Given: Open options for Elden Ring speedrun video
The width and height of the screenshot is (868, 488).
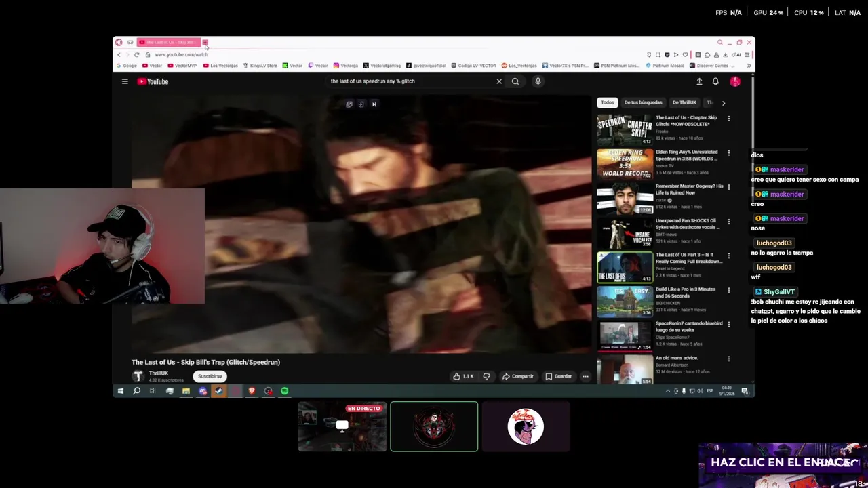Looking at the screenshot, I should click(x=729, y=153).
